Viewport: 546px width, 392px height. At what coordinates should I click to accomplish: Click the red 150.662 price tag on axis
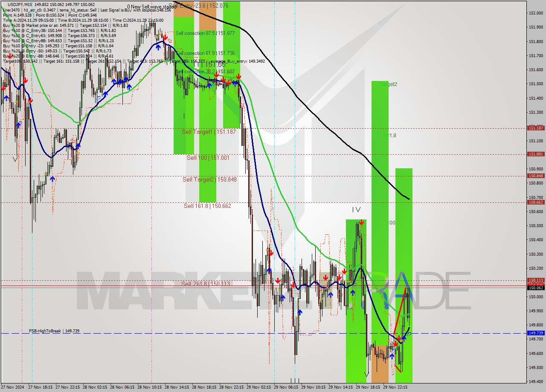536,202
